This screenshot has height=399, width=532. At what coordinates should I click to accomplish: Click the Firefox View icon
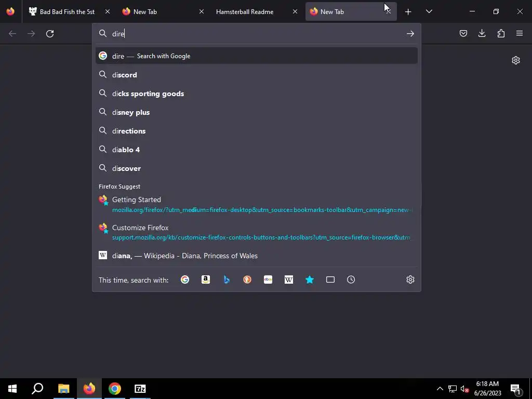(x=10, y=11)
